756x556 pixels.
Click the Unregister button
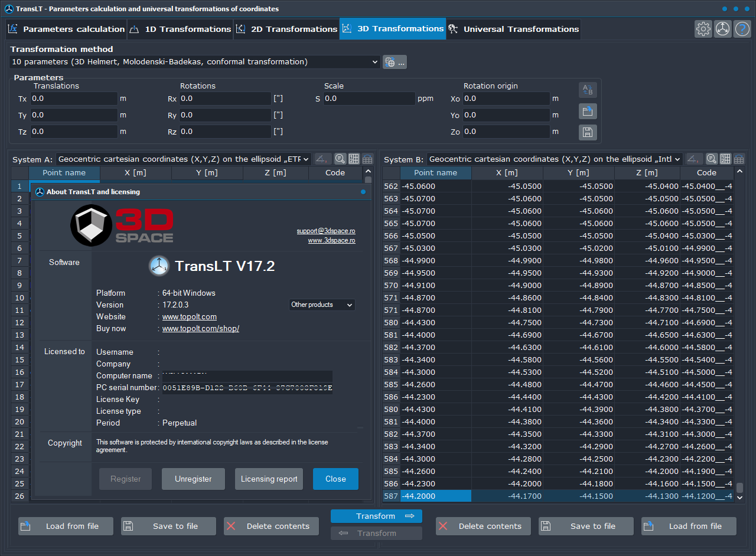193,479
